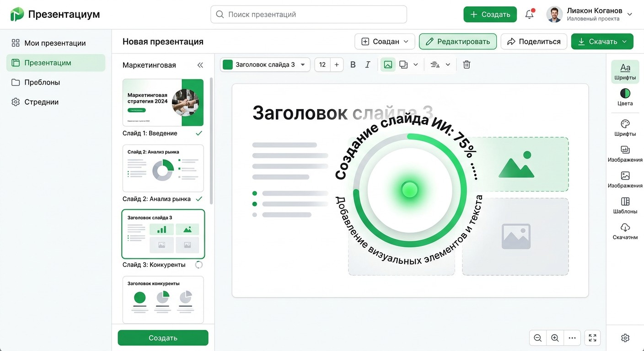Expand the alignment dropdown arrow
644x351 pixels.
tap(448, 64)
